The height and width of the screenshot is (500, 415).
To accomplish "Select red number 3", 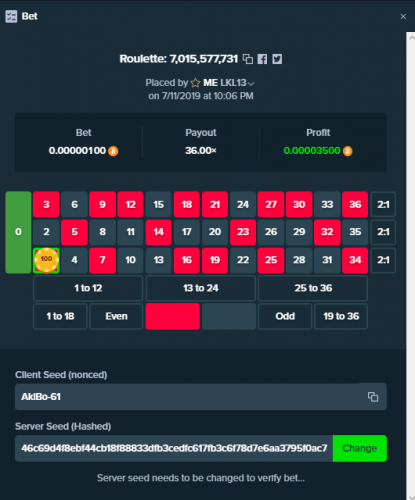I will (46, 204).
